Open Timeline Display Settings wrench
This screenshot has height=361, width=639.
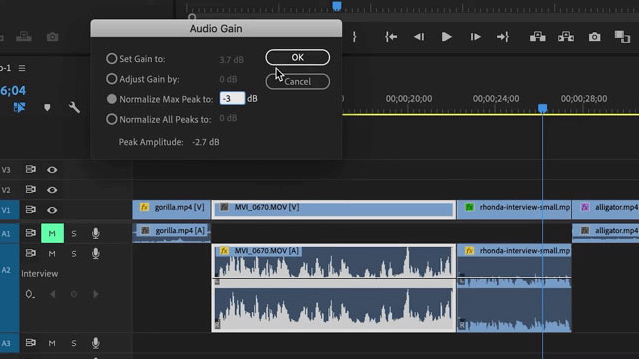point(74,108)
